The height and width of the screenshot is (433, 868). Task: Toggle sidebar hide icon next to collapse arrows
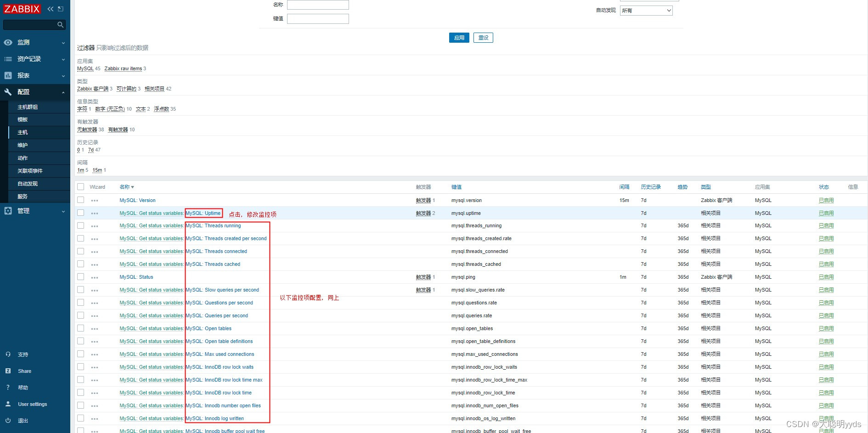coord(61,9)
